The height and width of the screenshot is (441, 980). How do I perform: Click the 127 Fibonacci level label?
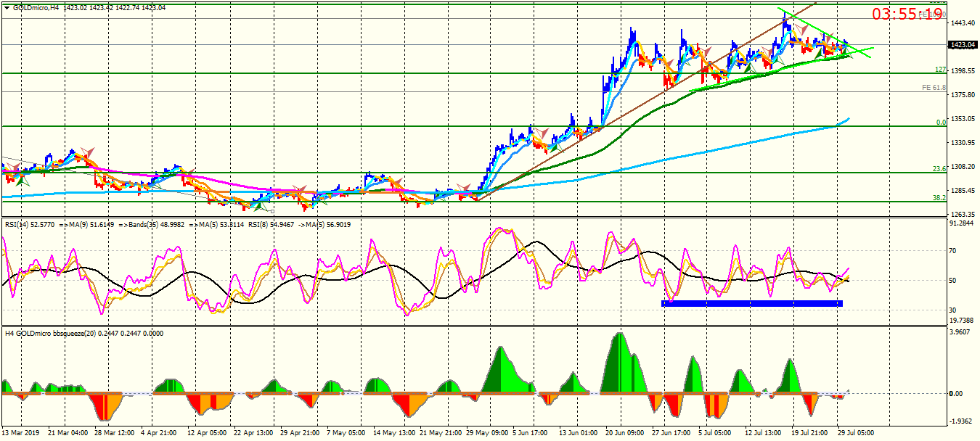pyautogui.click(x=940, y=70)
